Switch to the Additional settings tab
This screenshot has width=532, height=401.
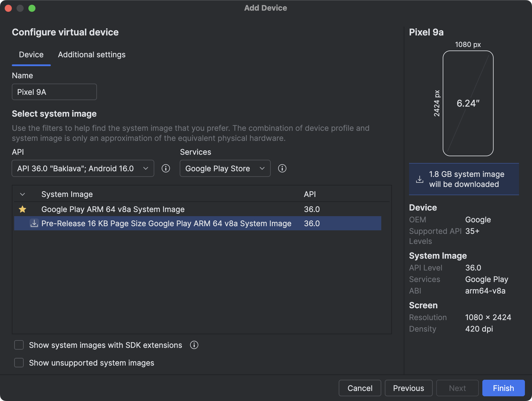pos(92,55)
